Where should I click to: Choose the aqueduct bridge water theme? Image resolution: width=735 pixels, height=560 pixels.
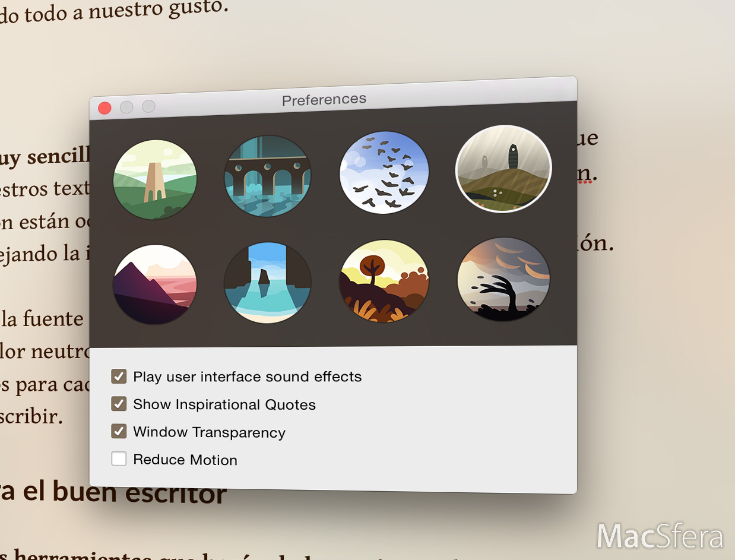(x=268, y=176)
